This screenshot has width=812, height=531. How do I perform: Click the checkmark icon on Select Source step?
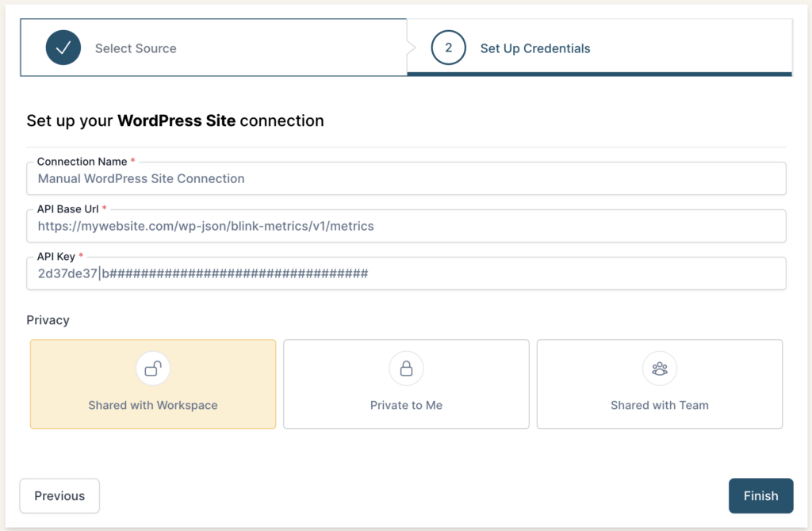click(x=63, y=48)
